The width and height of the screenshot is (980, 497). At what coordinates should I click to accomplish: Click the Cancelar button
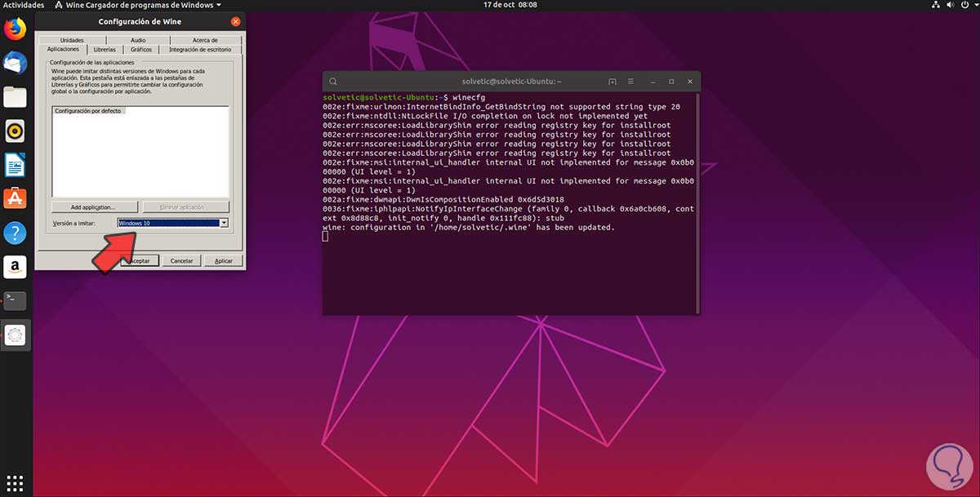click(x=182, y=260)
